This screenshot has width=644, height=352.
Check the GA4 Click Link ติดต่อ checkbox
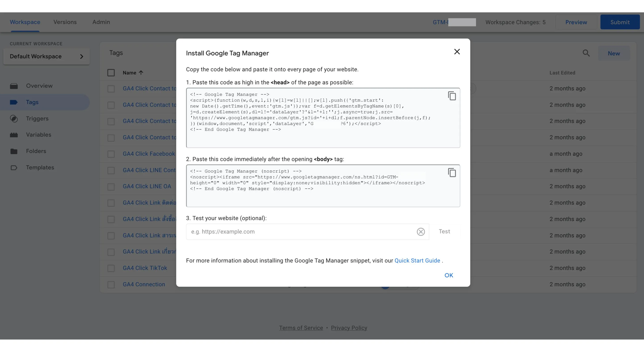coord(111,203)
